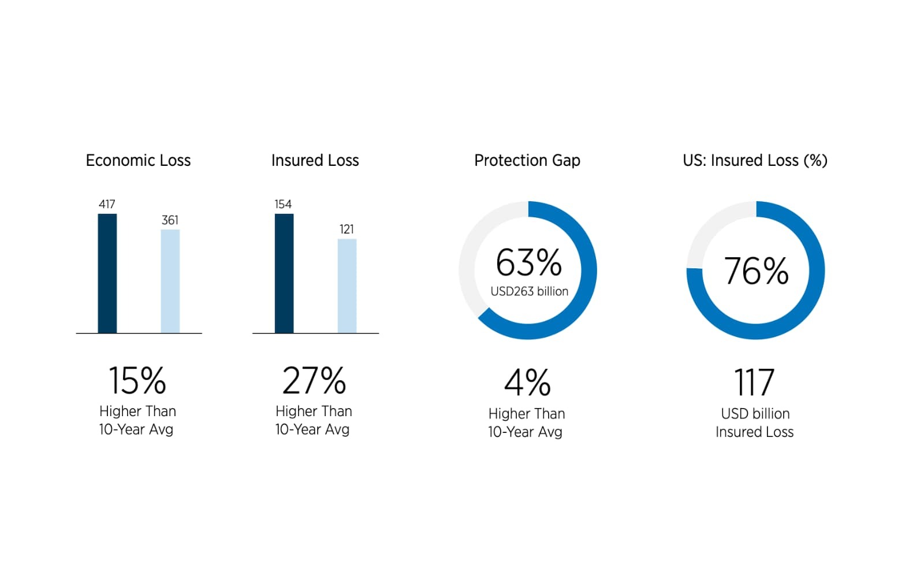Select the dark blue 154 bar

click(284, 273)
